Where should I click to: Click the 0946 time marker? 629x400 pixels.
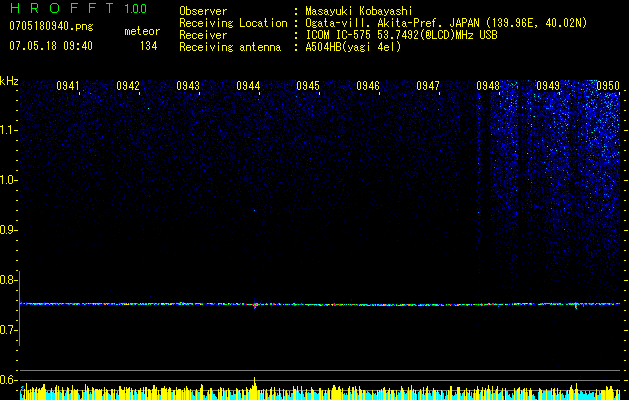[x=368, y=86]
